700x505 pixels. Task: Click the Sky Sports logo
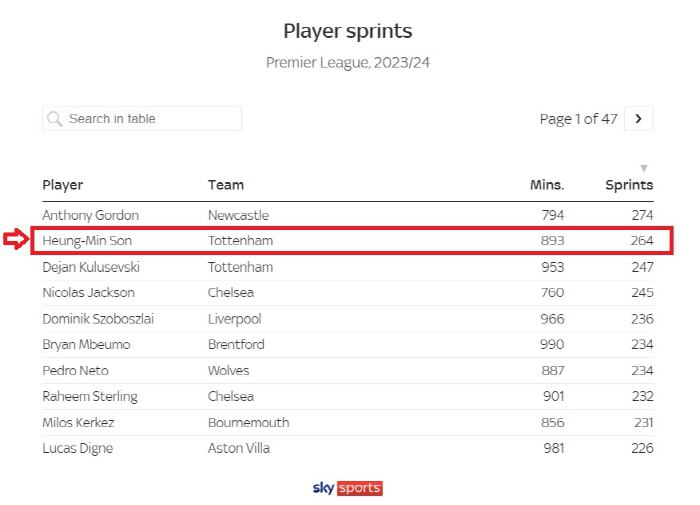348,488
